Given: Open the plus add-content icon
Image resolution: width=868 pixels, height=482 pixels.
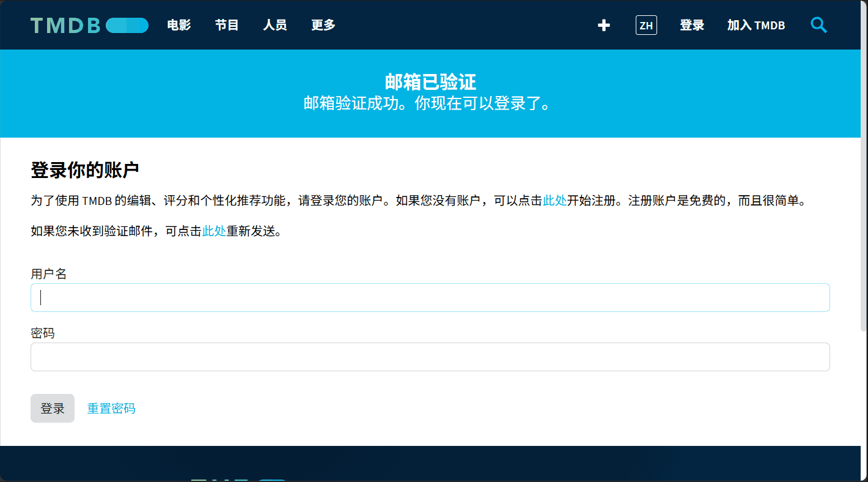Looking at the screenshot, I should (604, 25).
